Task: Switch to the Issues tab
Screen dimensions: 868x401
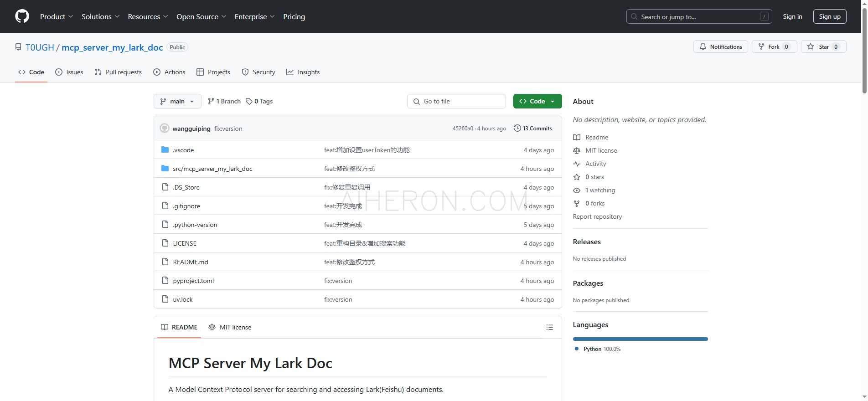Action: pyautogui.click(x=69, y=72)
